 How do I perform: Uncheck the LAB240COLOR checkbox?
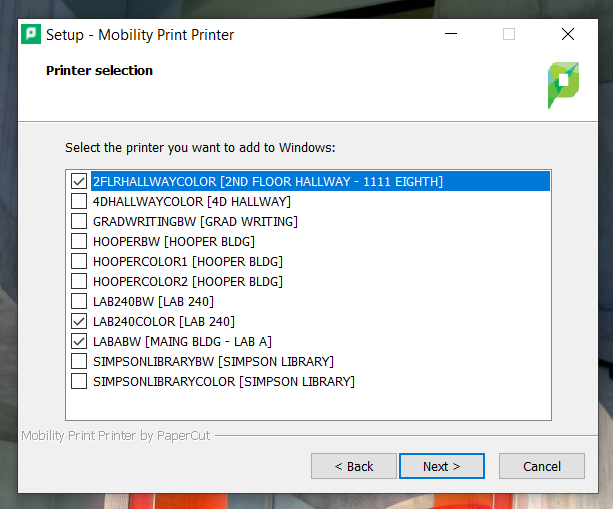[x=79, y=321]
